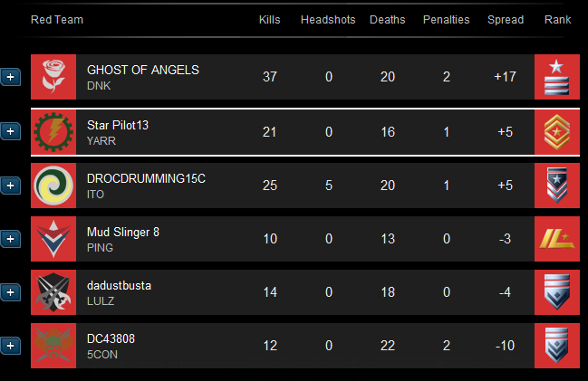Click dadustbusta crossed blades emblem

coord(53,291)
